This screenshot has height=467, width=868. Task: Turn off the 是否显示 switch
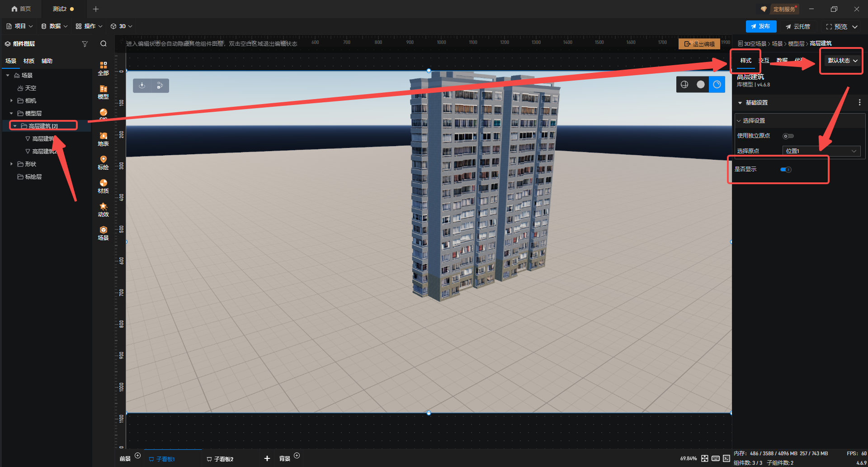(x=786, y=170)
